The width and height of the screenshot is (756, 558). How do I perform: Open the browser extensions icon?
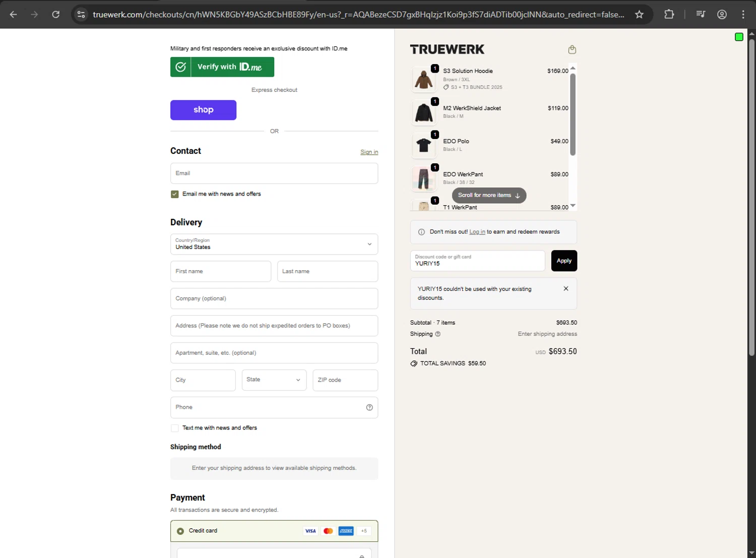click(x=669, y=15)
